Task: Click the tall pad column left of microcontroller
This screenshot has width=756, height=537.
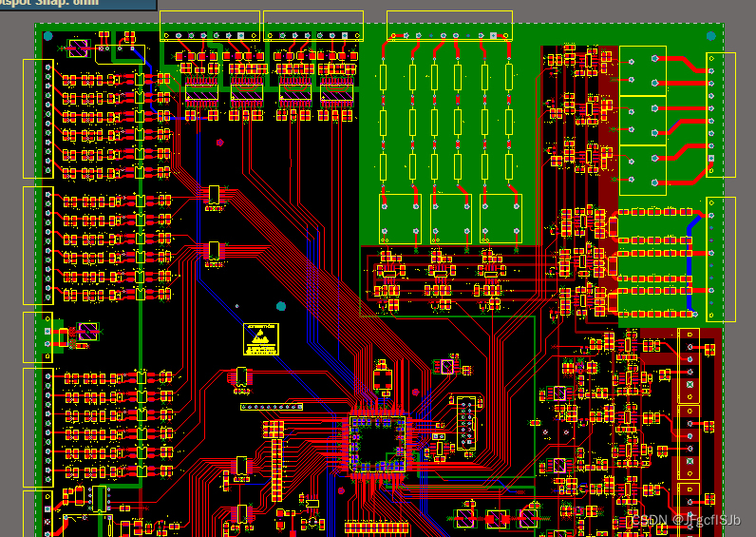Action: click(x=276, y=470)
